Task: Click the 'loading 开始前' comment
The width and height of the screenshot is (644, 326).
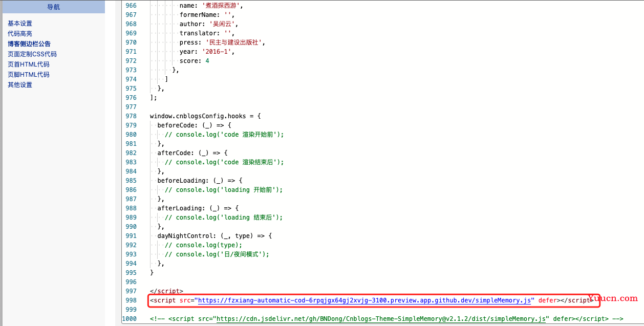Action: [224, 190]
